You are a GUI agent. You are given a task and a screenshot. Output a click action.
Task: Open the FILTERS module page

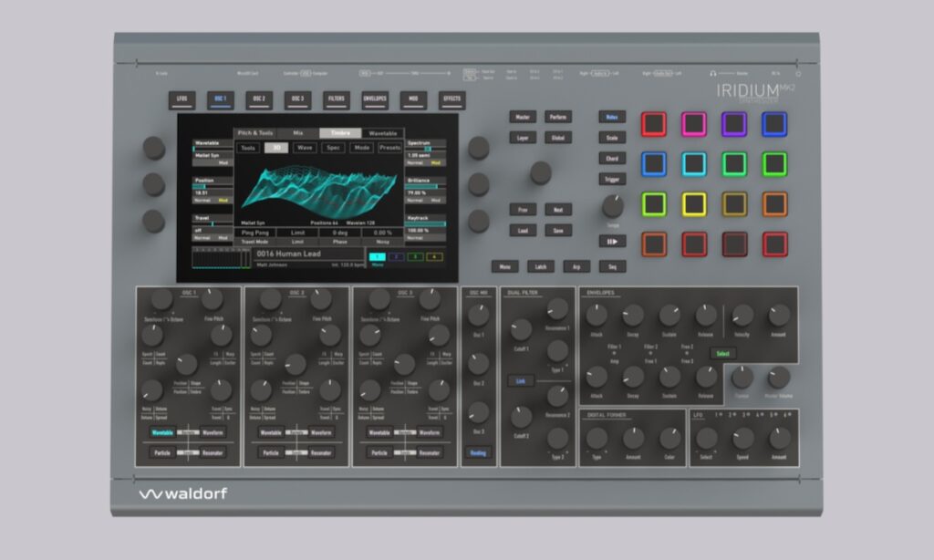coord(337,100)
